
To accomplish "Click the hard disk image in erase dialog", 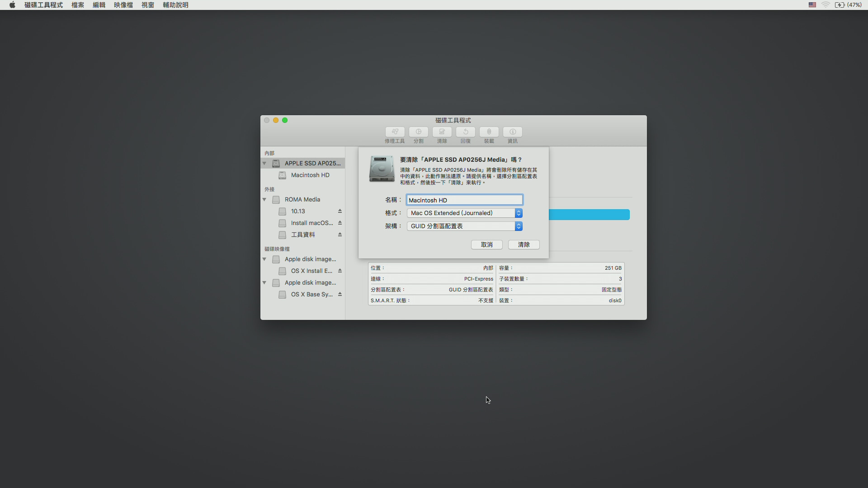I will [x=382, y=169].
